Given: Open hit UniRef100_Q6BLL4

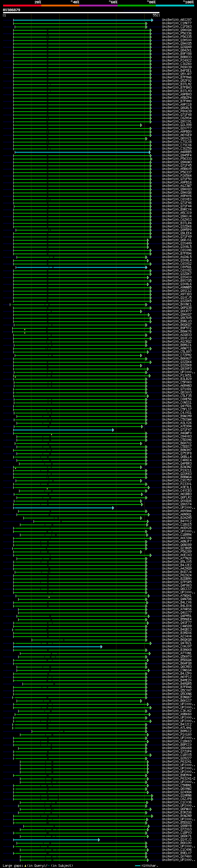Looking at the screenshot, I should click(x=176, y=457).
